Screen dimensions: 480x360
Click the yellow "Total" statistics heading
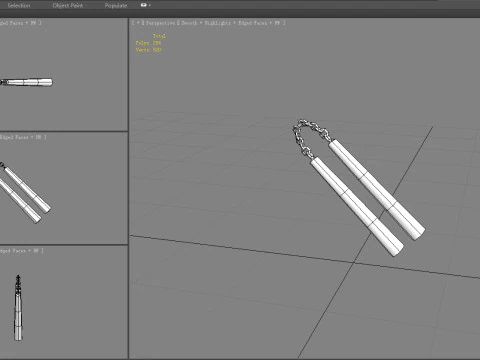159,36
